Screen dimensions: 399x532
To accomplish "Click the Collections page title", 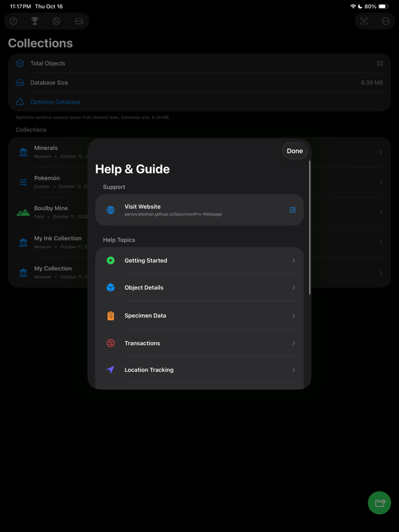I will [x=40, y=43].
